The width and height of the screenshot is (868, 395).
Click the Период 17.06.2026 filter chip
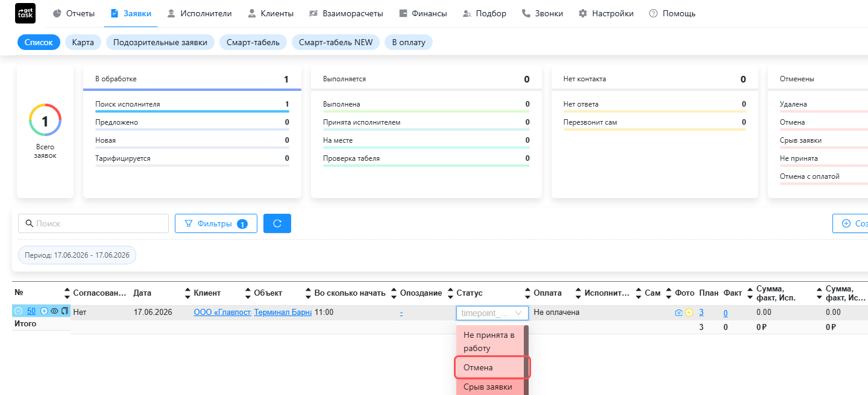click(x=77, y=255)
